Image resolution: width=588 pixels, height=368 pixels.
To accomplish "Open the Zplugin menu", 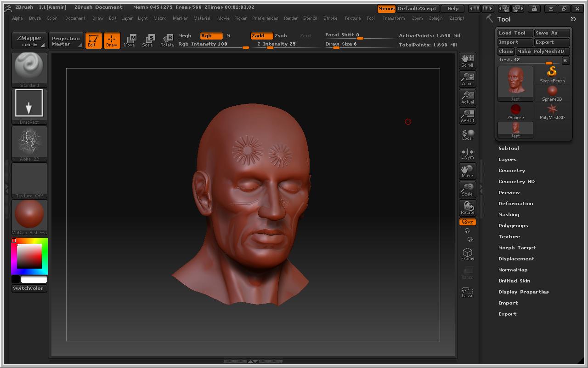I will [435, 18].
